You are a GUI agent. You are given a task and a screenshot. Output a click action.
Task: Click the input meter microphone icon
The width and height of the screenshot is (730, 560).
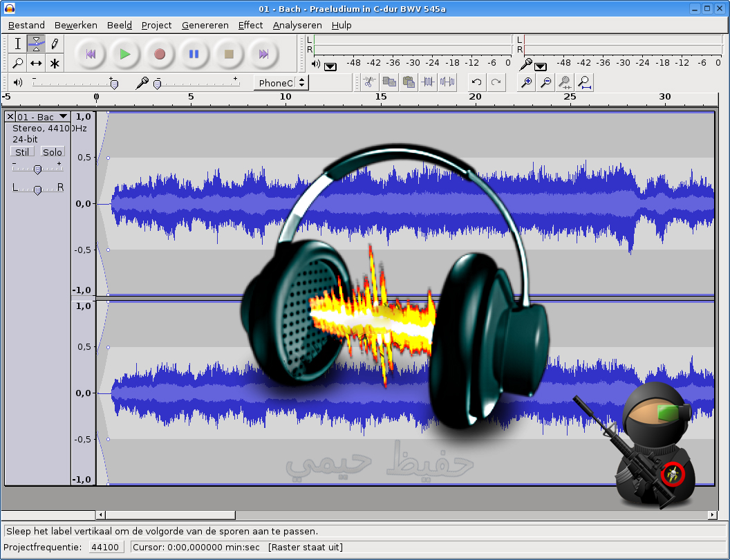click(525, 64)
